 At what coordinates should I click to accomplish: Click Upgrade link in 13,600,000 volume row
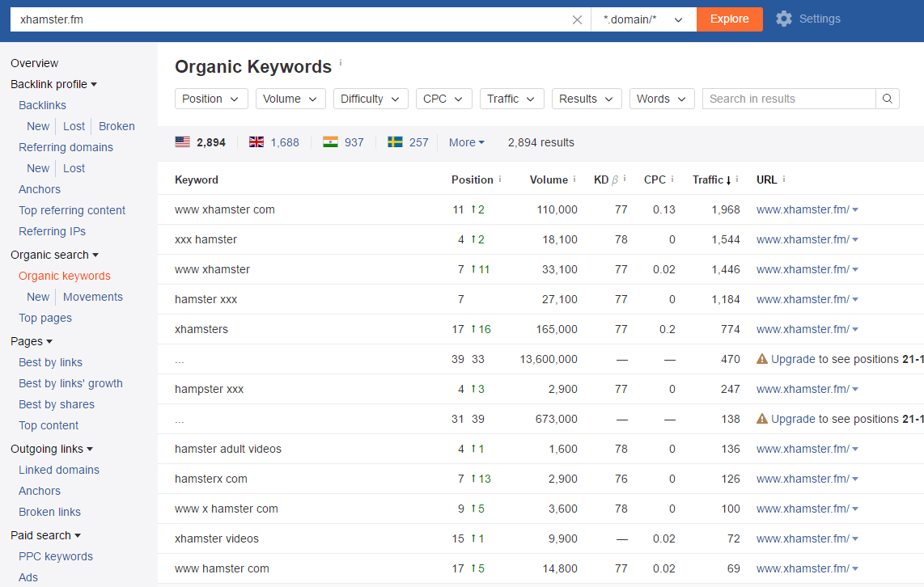coord(793,359)
